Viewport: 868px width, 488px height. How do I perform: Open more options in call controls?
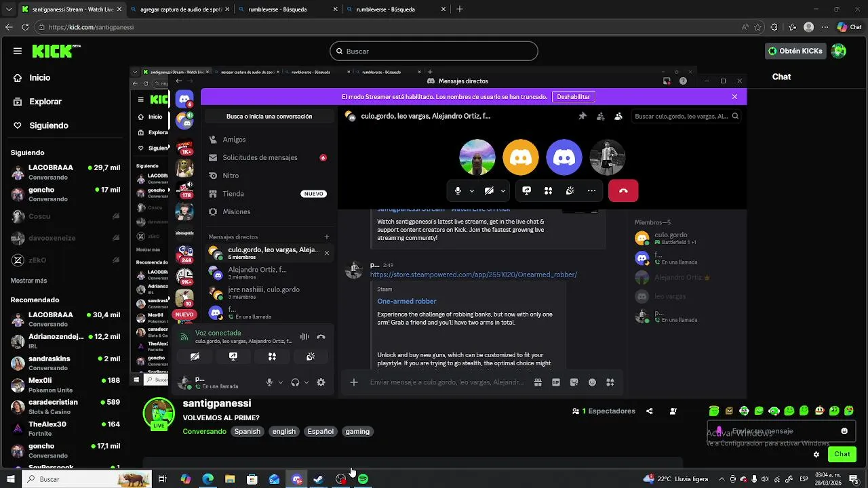coord(591,191)
